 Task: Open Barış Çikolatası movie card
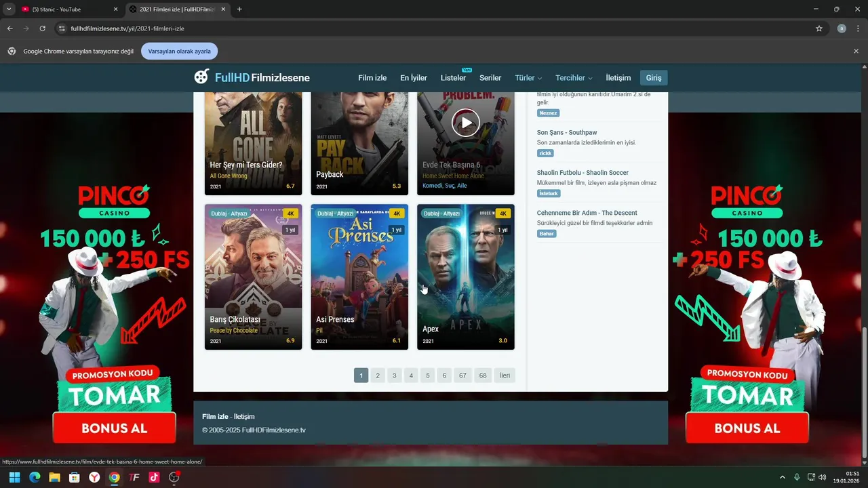pyautogui.click(x=253, y=277)
